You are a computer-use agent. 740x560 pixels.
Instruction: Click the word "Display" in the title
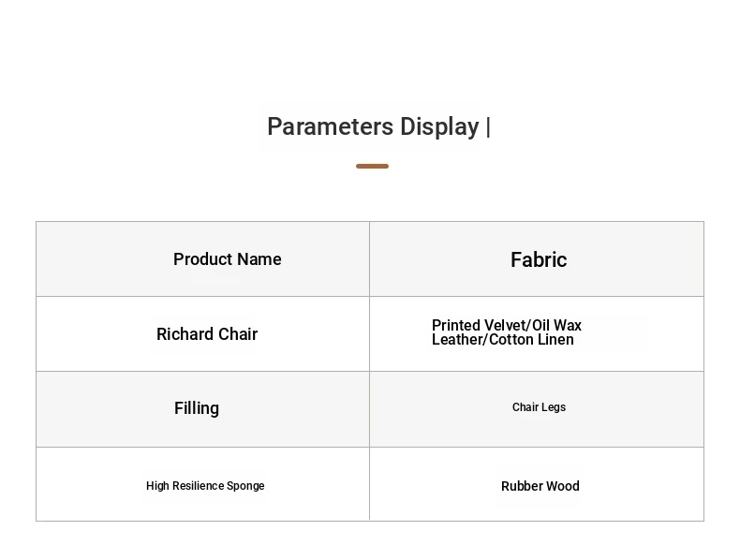[439, 126]
